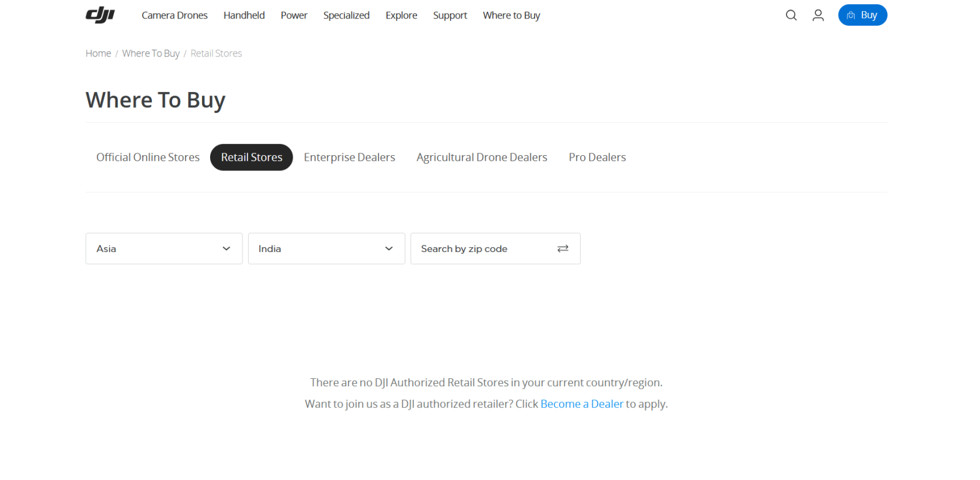The width and height of the screenshot is (980, 480).
Task: Follow the Home breadcrumb link
Action: coord(98,53)
